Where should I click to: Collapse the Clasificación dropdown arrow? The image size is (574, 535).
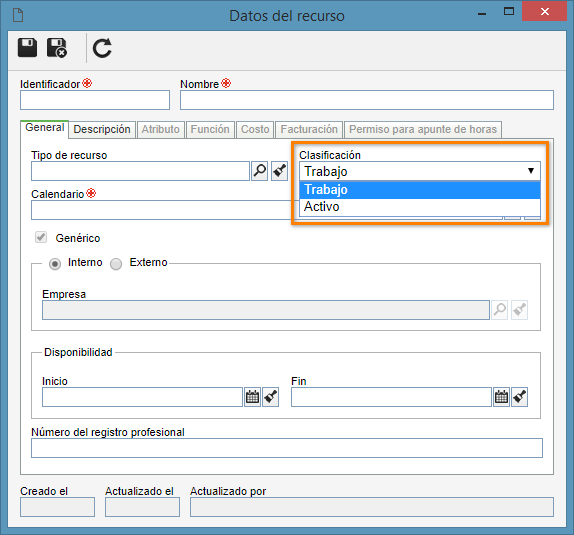(x=531, y=171)
